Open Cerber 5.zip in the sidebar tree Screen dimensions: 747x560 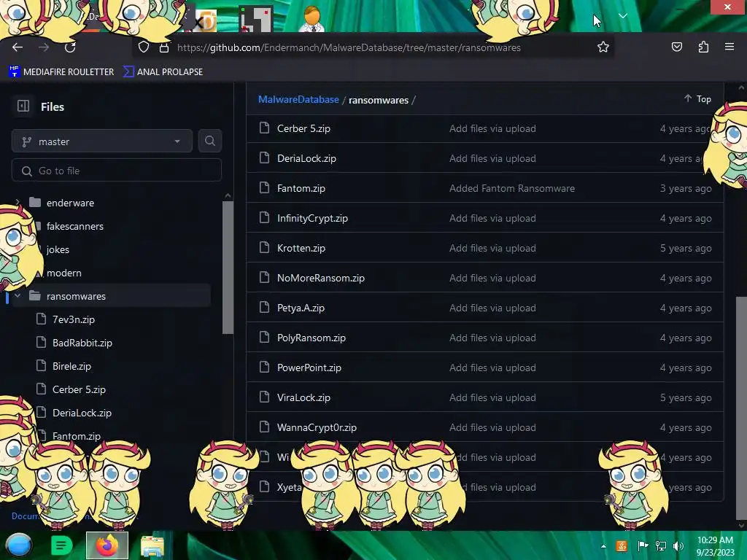pos(79,389)
